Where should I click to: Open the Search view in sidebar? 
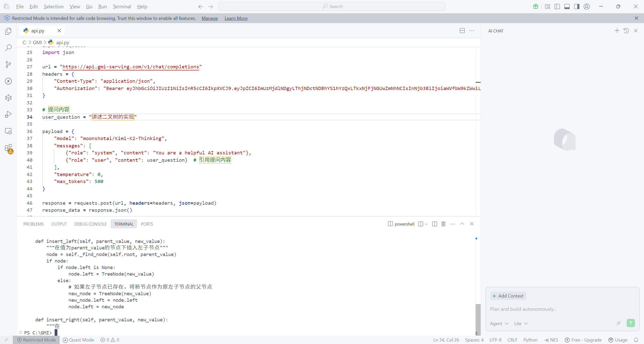pyautogui.click(x=8, y=48)
